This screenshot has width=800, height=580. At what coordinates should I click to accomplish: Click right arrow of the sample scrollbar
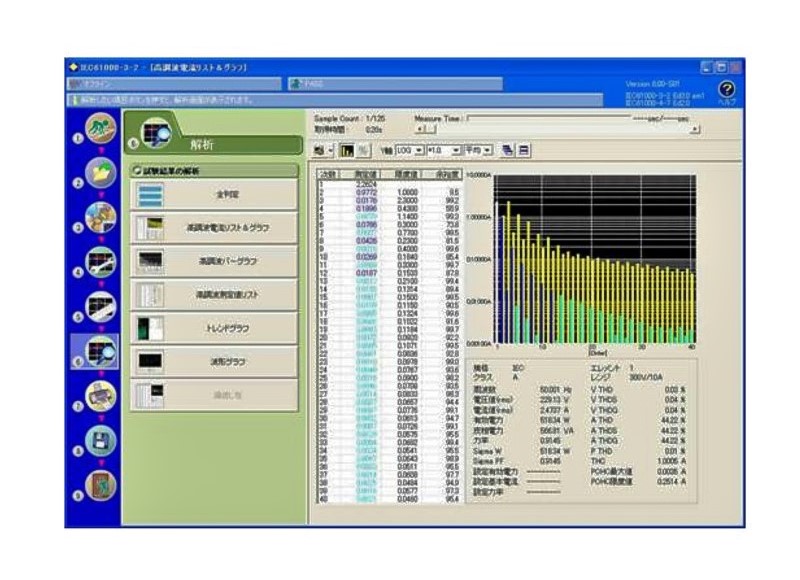click(x=696, y=129)
